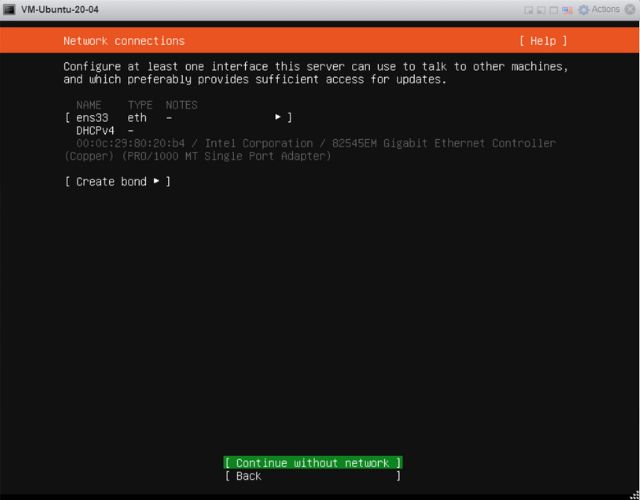Click the NOTES column header
The height and width of the screenshot is (500, 640).
[x=181, y=105]
